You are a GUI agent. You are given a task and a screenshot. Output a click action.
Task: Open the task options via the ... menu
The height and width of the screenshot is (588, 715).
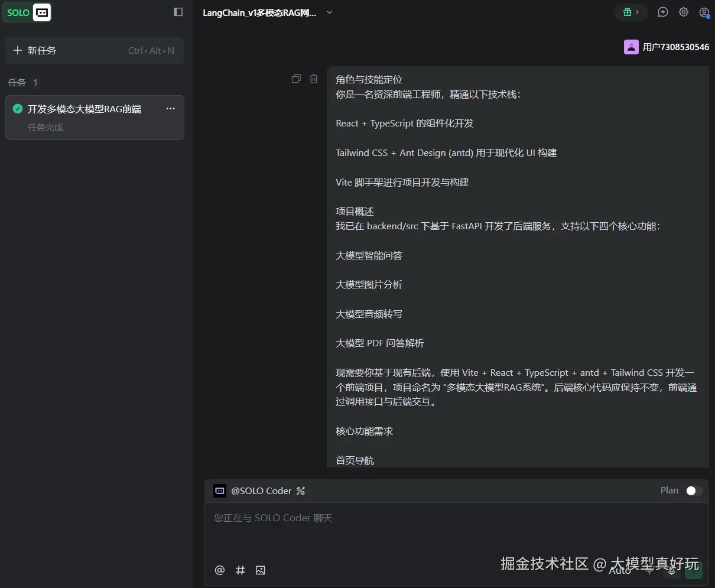tap(170, 109)
